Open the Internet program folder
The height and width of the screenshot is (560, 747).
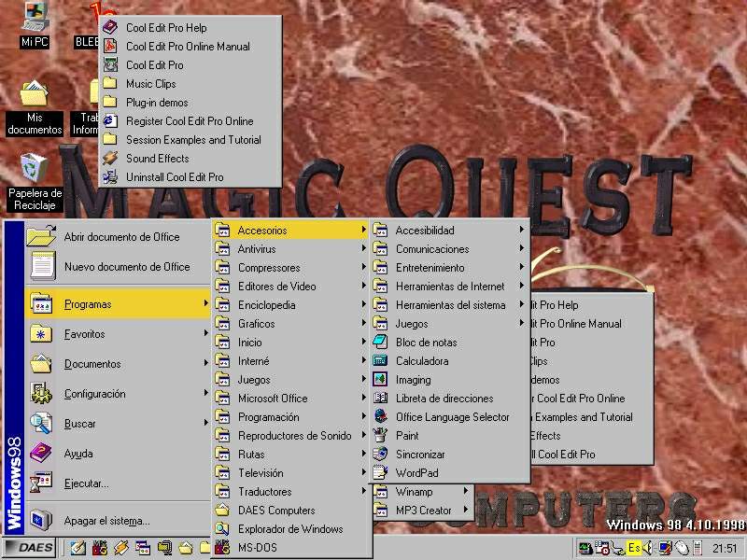click(x=291, y=361)
